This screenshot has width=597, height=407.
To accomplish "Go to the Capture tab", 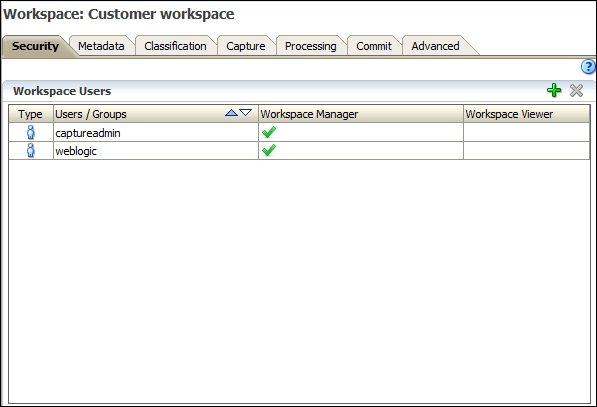I will [246, 46].
